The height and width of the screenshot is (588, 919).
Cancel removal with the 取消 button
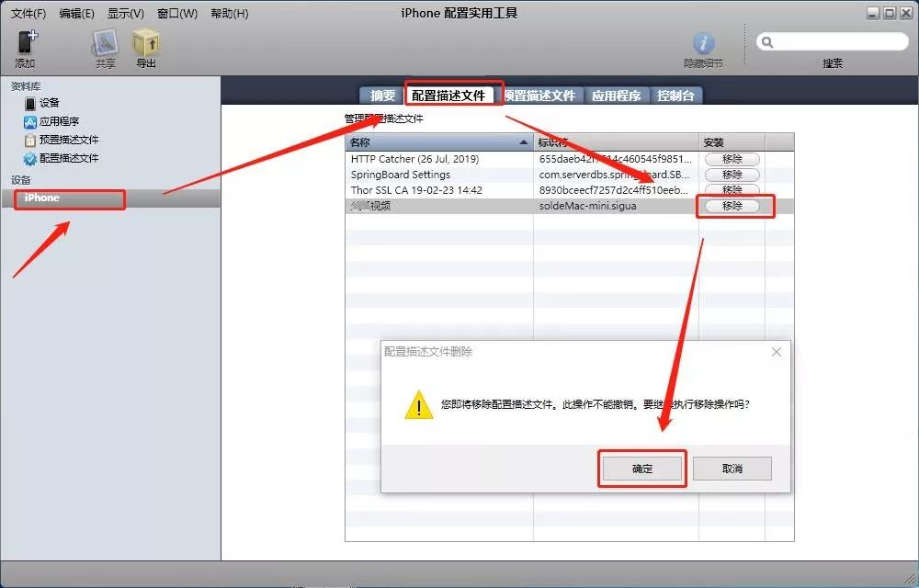[732, 469]
